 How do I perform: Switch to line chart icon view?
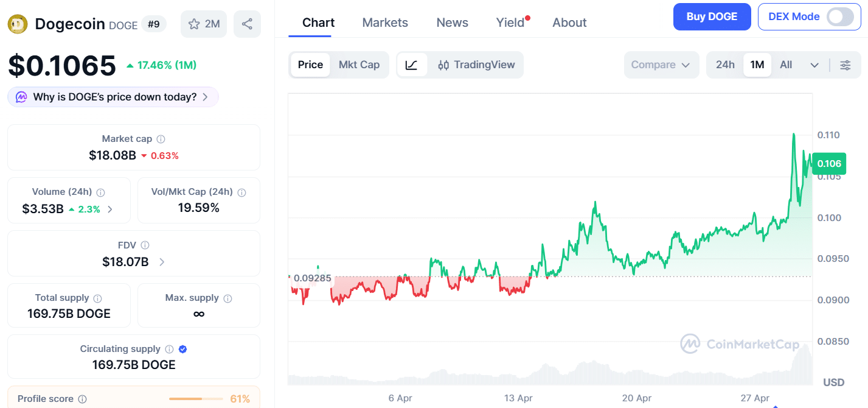[412, 65]
